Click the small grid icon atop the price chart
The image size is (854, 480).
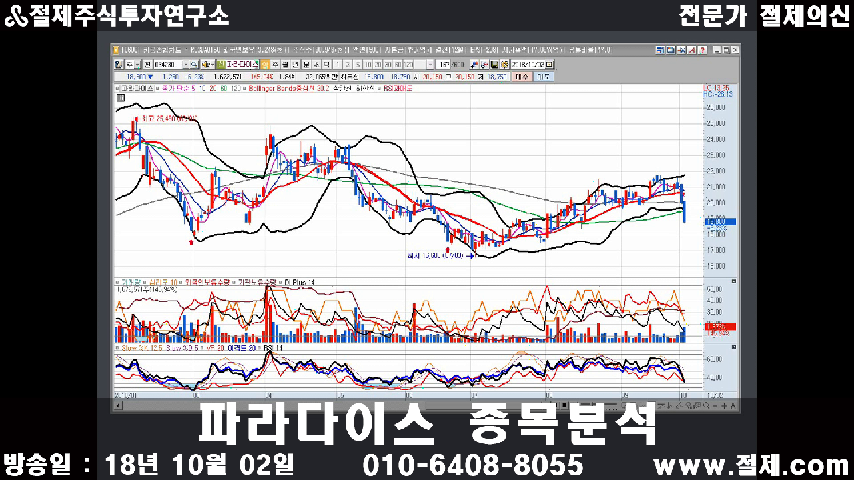pyautogui.click(x=120, y=98)
